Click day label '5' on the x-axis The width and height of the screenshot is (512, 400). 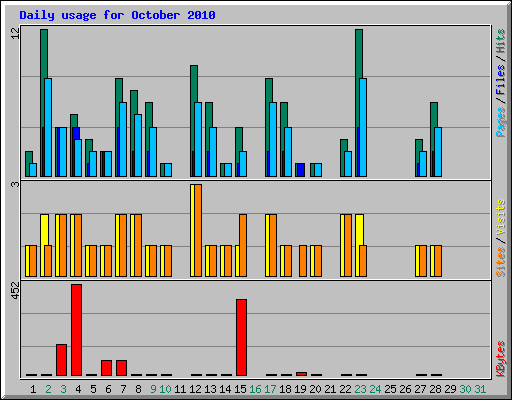(93, 389)
